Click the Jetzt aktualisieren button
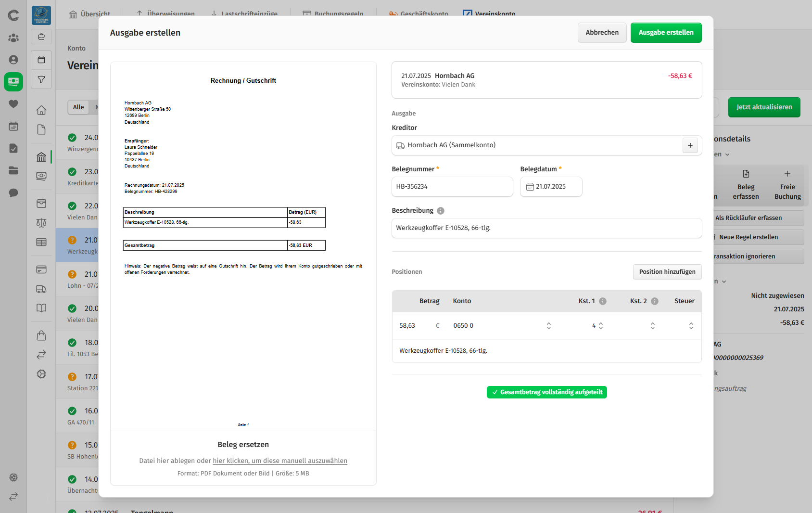 764,107
